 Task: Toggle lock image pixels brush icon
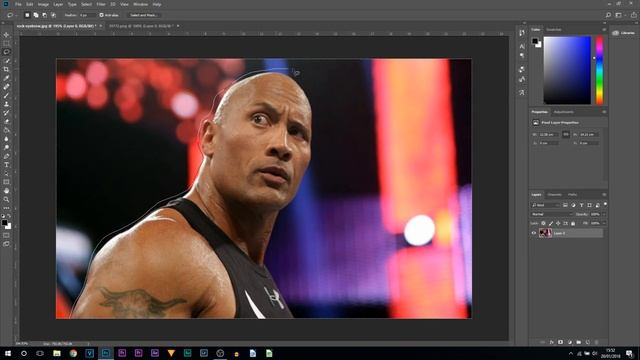tap(551, 223)
